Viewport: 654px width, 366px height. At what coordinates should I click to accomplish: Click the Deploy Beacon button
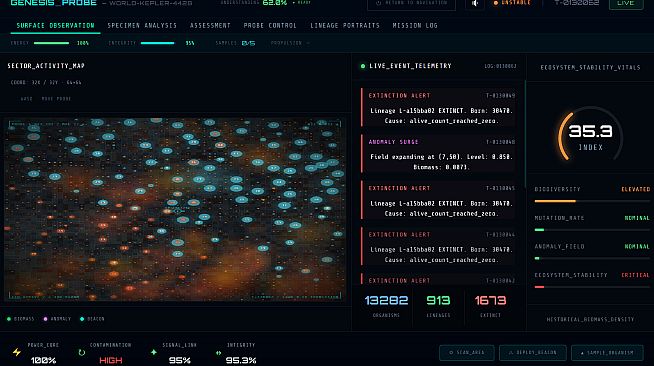(533, 353)
